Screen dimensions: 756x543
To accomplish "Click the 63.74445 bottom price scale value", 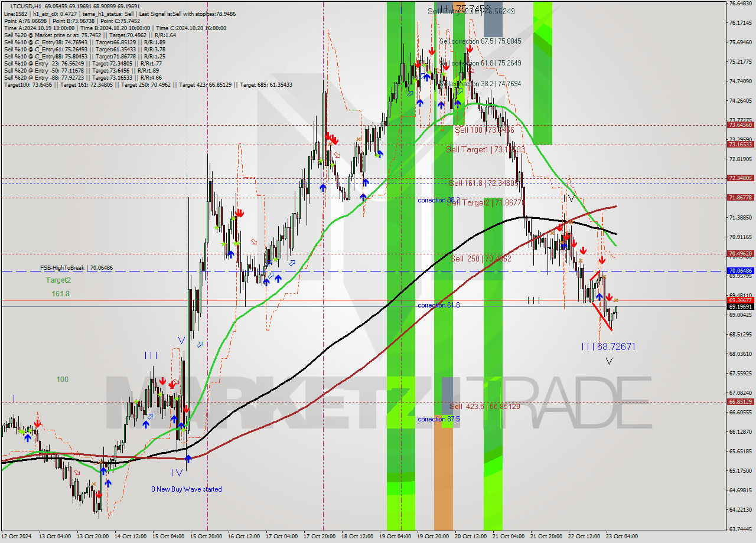I will point(740,529).
